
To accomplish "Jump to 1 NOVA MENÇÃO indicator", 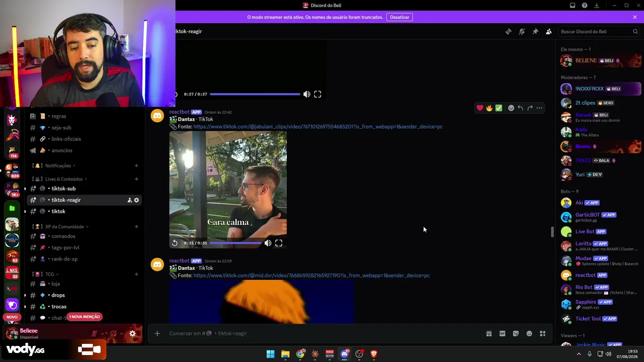I will (85, 317).
